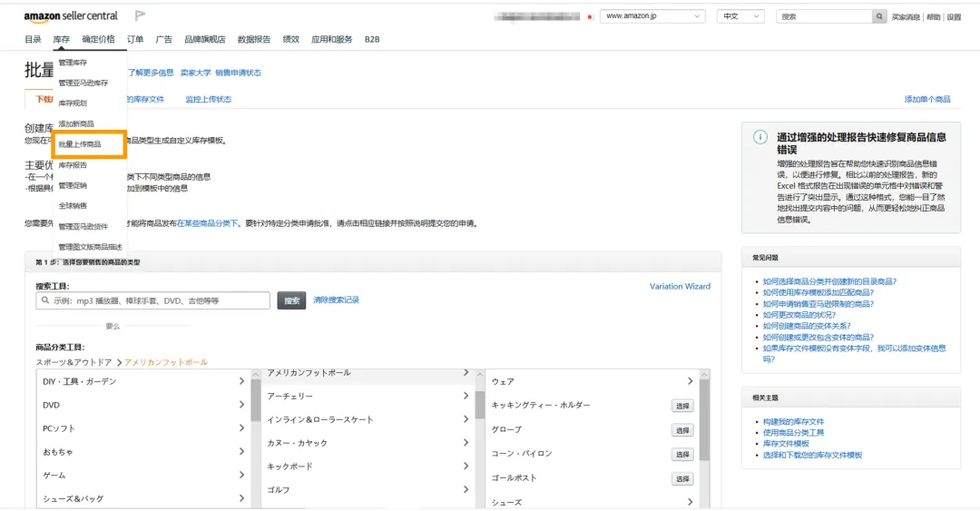The width and height of the screenshot is (980, 511).
Task: Click the 添加单个商品 link
Action: coord(927,100)
